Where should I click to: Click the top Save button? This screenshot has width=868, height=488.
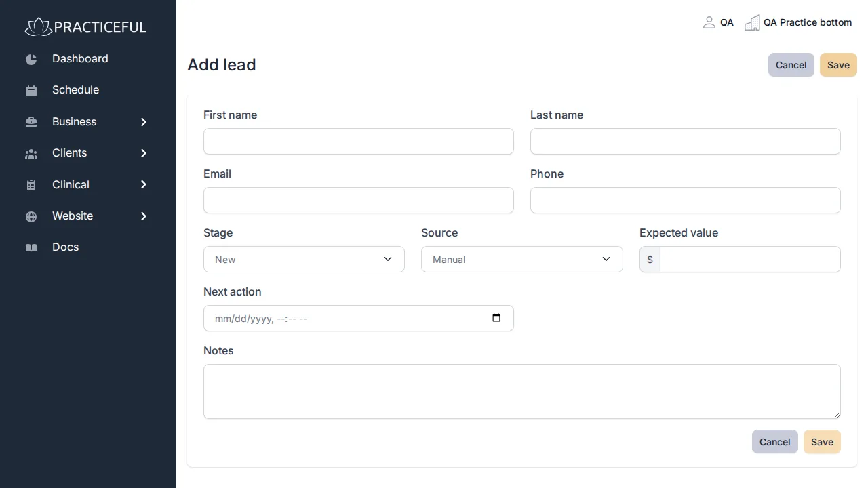point(838,65)
